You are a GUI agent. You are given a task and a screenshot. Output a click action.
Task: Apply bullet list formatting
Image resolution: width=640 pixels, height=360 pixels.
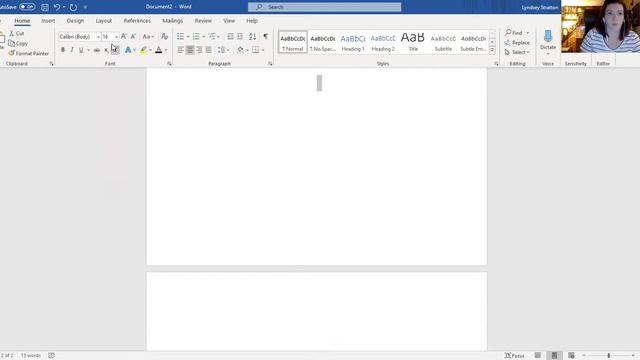[x=180, y=37]
